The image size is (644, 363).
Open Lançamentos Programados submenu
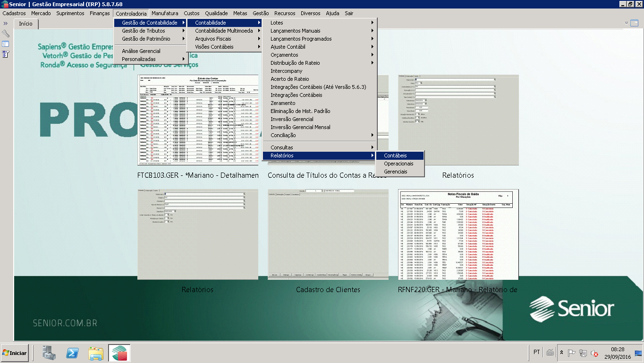click(320, 39)
